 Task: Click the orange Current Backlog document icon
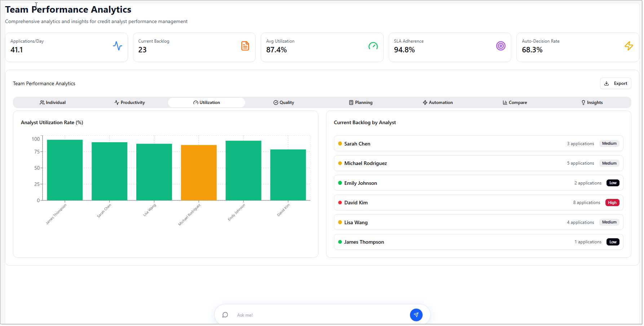point(245,46)
